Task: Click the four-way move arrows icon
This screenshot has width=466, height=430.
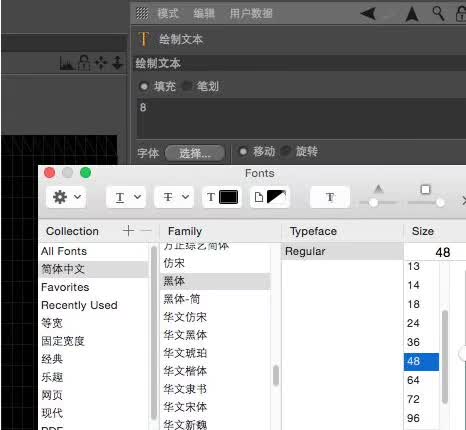Action: (x=101, y=63)
